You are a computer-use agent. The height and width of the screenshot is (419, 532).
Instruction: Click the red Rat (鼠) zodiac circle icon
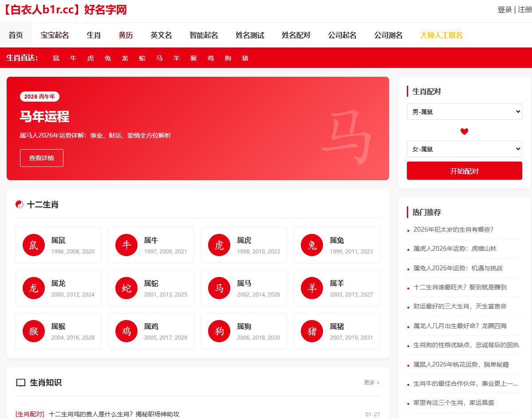coord(34,245)
